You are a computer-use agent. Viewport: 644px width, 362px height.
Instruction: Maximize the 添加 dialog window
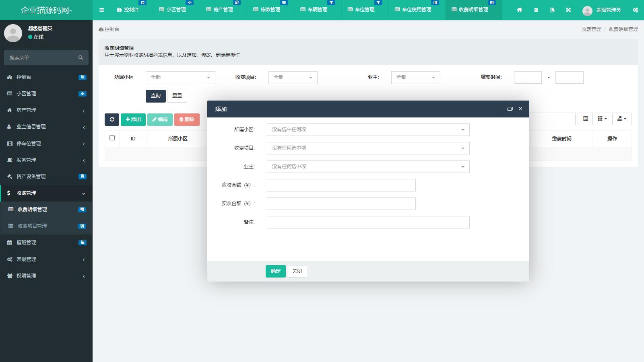click(510, 109)
